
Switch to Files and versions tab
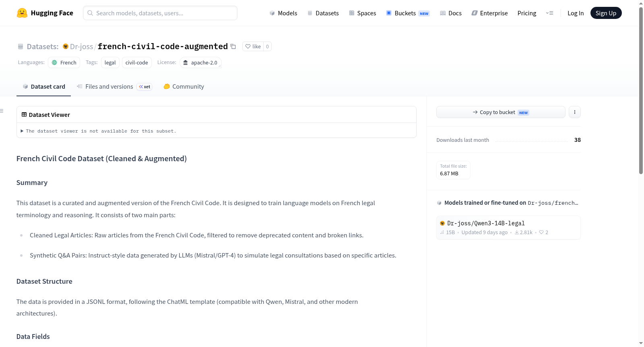[x=114, y=87]
